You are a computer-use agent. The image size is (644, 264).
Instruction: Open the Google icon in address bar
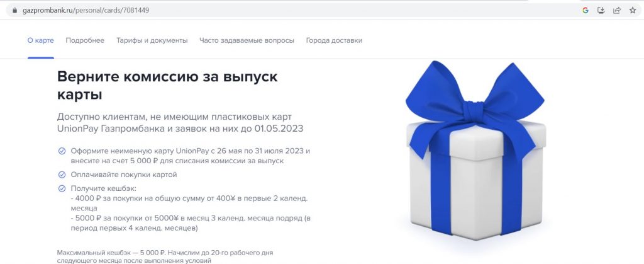pyautogui.click(x=586, y=10)
